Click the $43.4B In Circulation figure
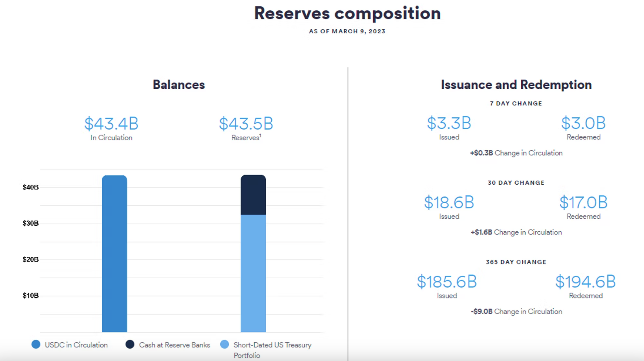The height and width of the screenshot is (361, 644). tap(111, 123)
